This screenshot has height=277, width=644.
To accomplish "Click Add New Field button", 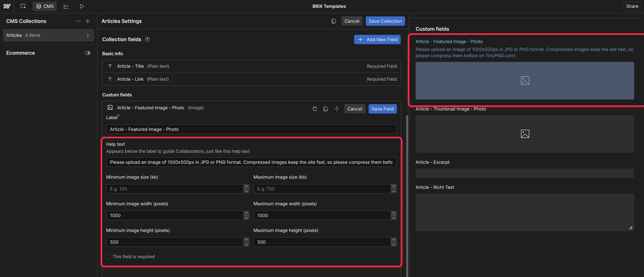I will click(x=377, y=40).
